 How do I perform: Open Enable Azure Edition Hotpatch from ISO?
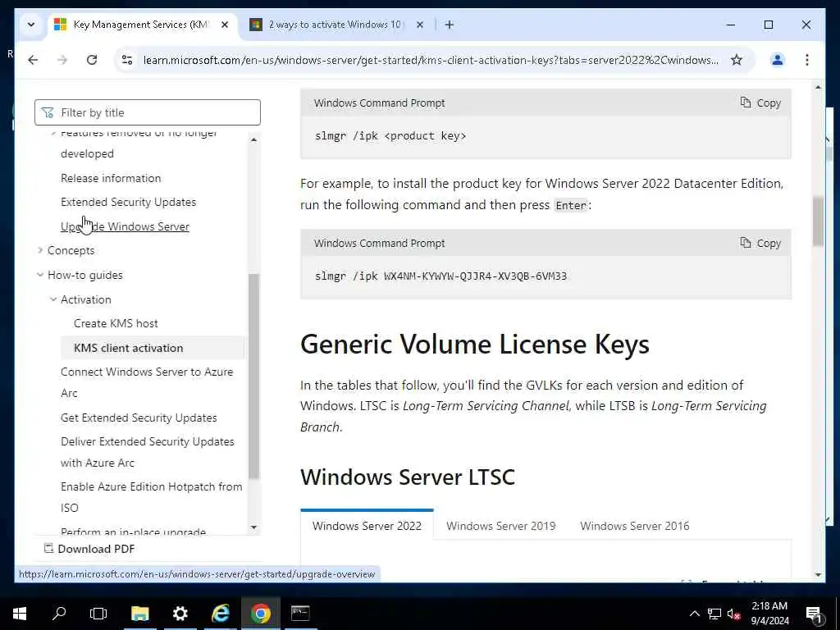pos(151,497)
